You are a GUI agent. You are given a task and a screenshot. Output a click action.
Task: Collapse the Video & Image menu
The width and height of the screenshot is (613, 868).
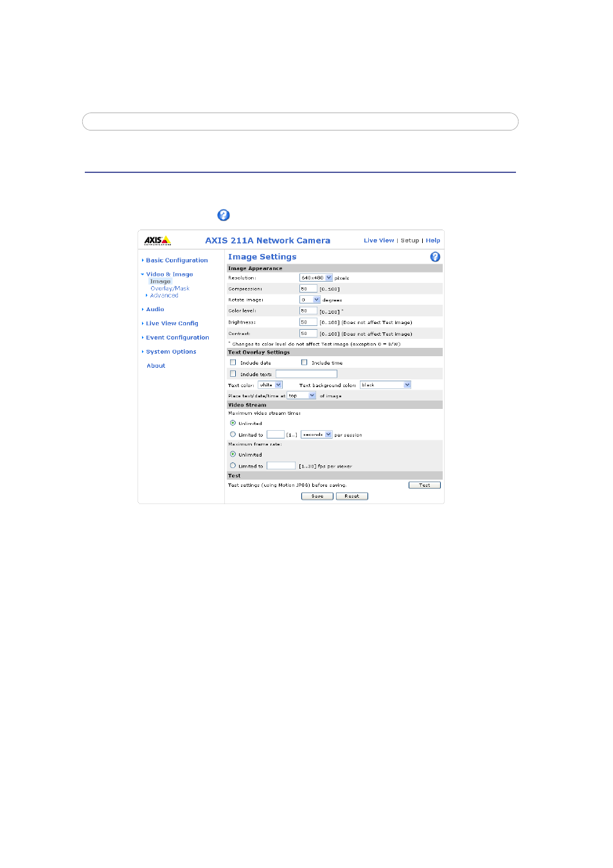(169, 275)
